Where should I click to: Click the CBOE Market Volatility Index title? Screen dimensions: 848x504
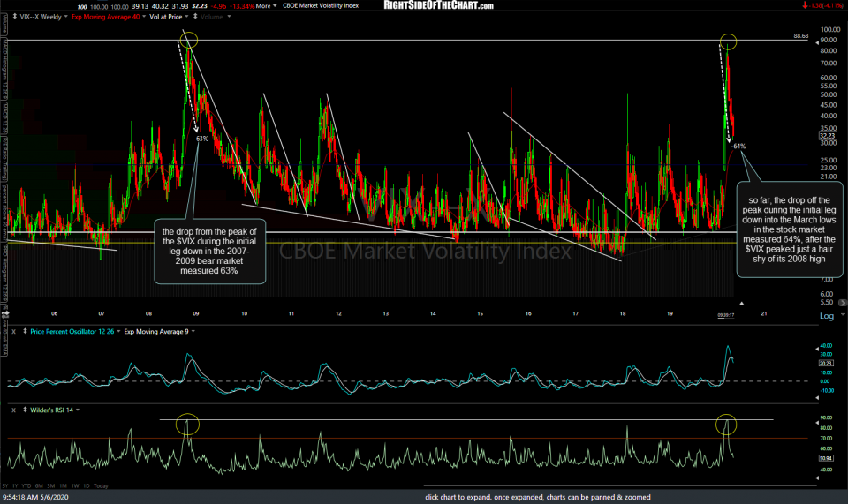point(321,6)
